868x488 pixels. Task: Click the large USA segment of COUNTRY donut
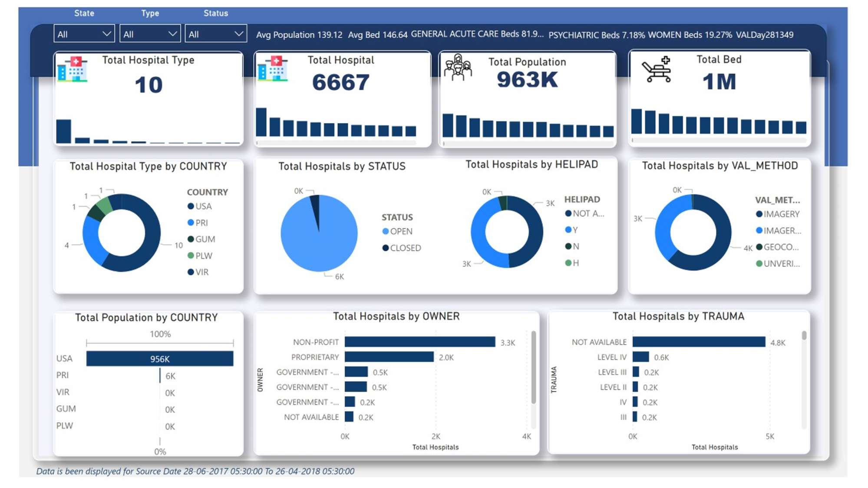(152, 234)
